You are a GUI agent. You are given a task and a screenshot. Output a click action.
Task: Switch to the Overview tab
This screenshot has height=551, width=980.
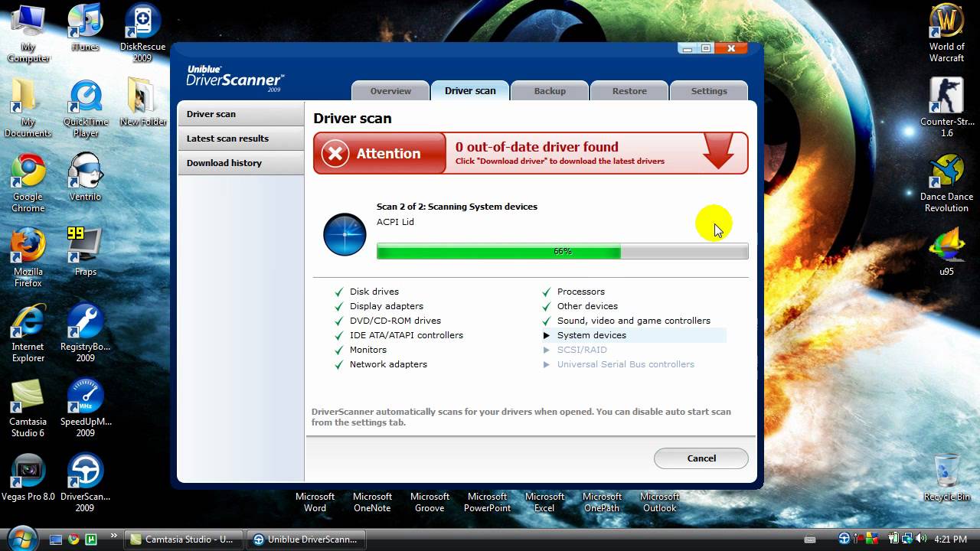pyautogui.click(x=390, y=90)
